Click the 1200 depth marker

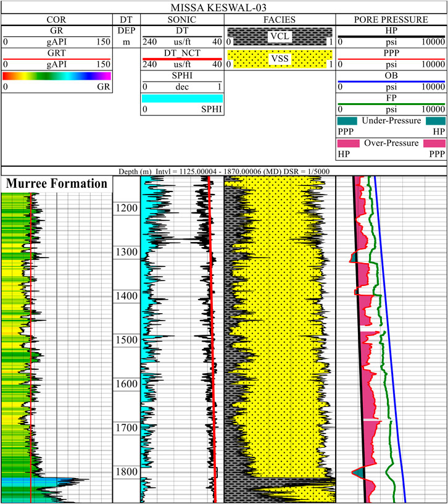(127, 208)
